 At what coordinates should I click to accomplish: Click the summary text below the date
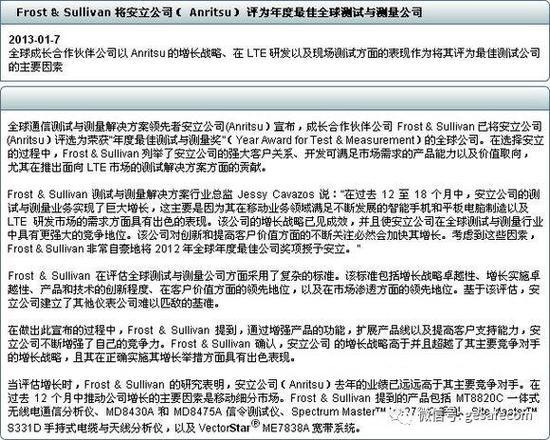[274, 60]
